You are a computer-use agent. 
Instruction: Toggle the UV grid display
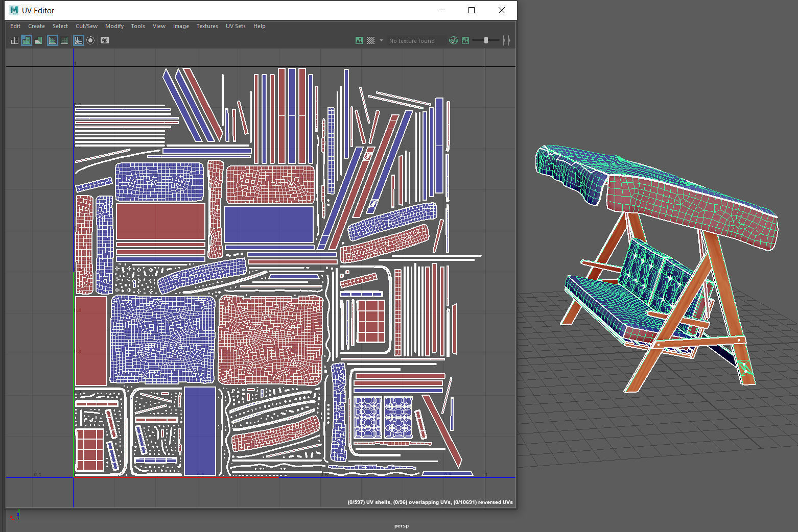click(79, 40)
